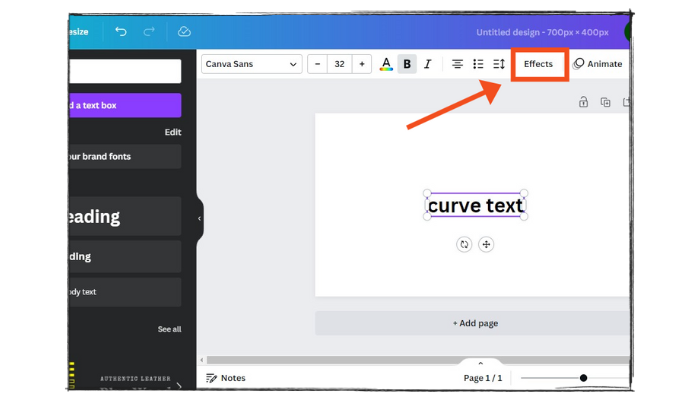Screen dimensions: 700x400
Task: Redo the last action
Action: [149, 32]
